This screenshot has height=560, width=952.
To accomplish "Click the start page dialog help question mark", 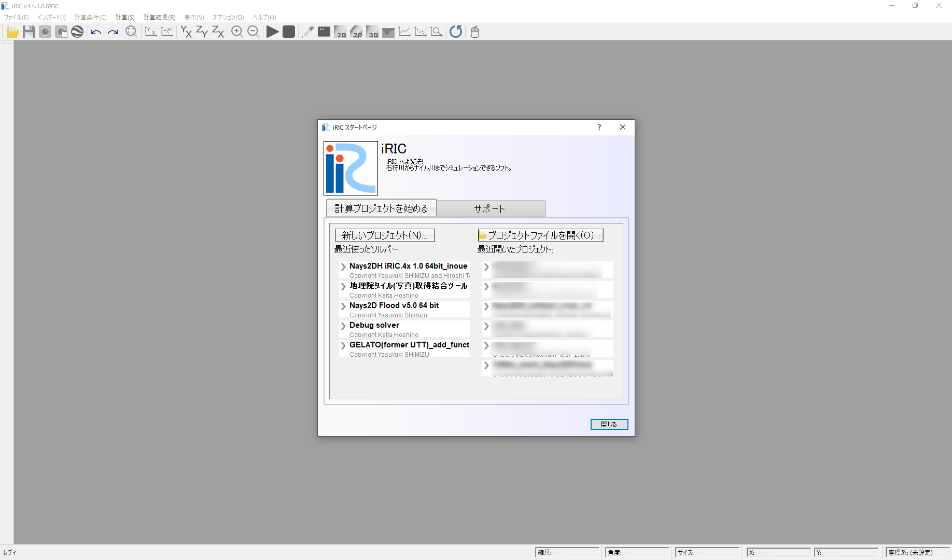I will [x=599, y=127].
